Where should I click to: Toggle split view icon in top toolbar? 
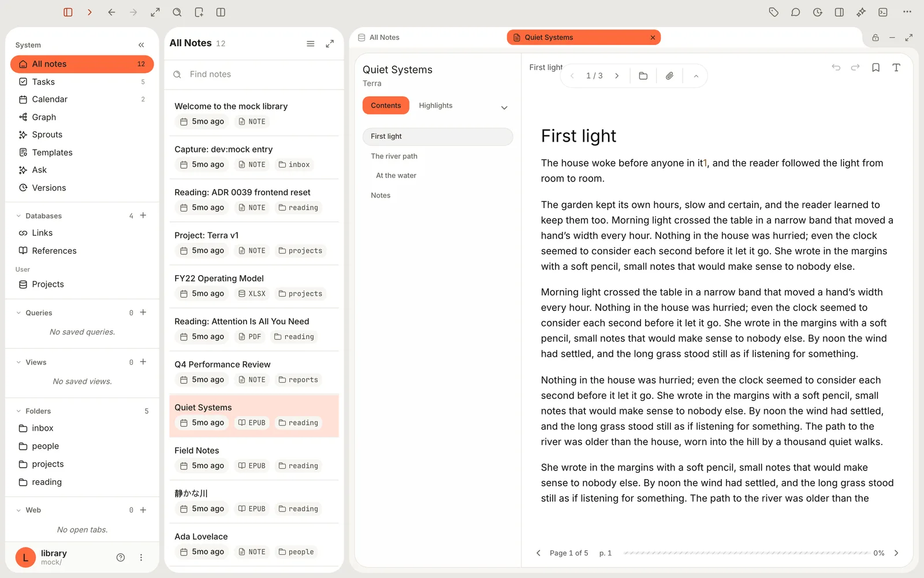[221, 12]
